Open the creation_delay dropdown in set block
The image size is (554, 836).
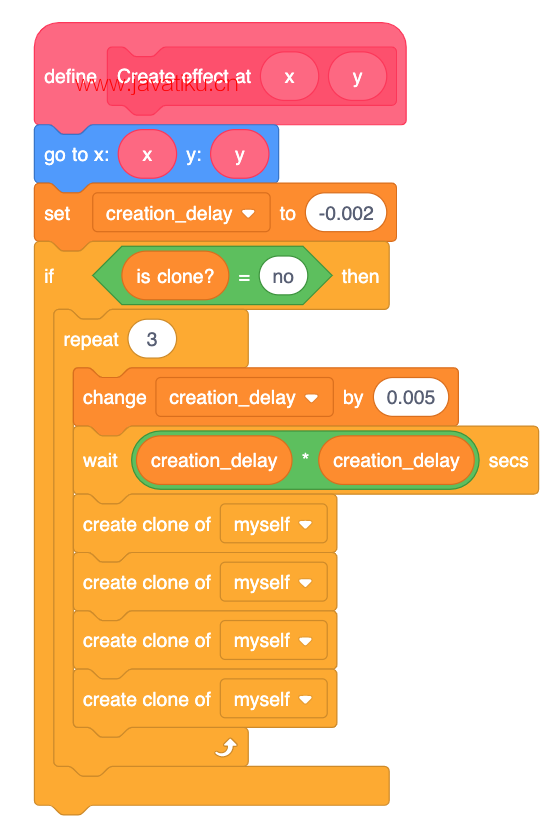tap(181, 213)
